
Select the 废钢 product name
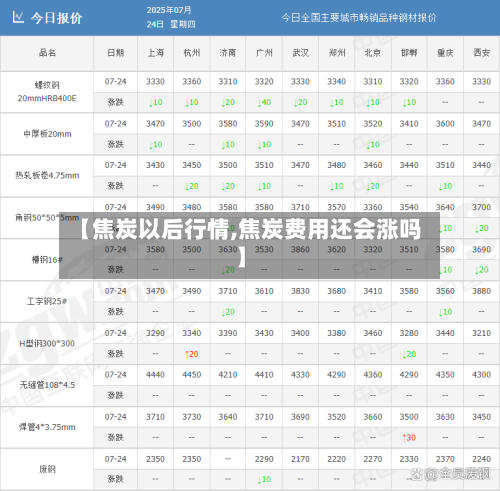(x=47, y=469)
